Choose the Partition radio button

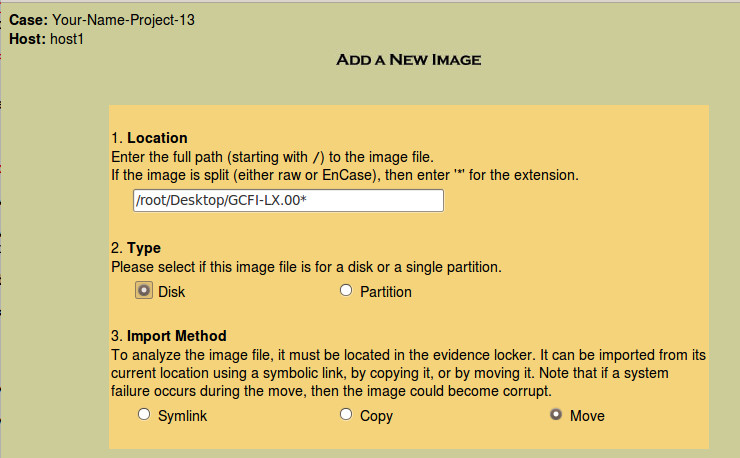pos(346,291)
